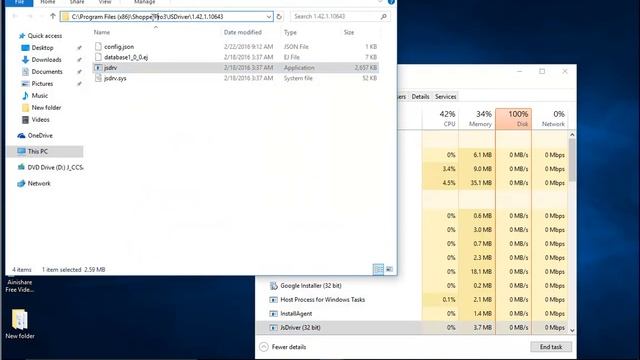Click the Explorer address path field
This screenshot has width=640, height=360.
(167, 17)
